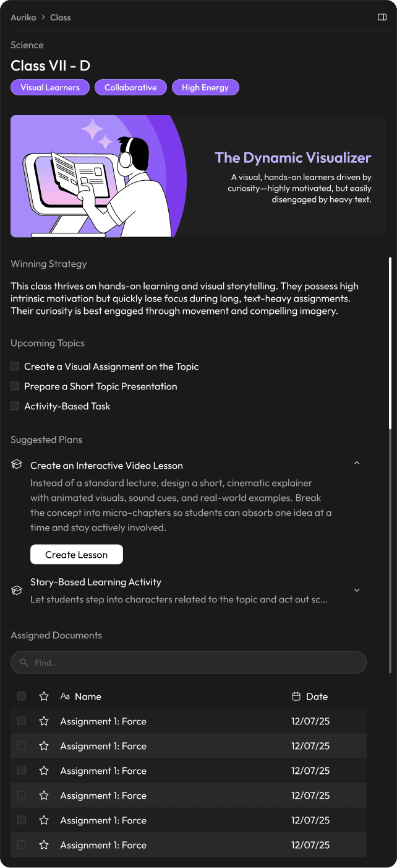The width and height of the screenshot is (397, 868).
Task: Star the first Assignment 1: Force row
Action: [44, 721]
